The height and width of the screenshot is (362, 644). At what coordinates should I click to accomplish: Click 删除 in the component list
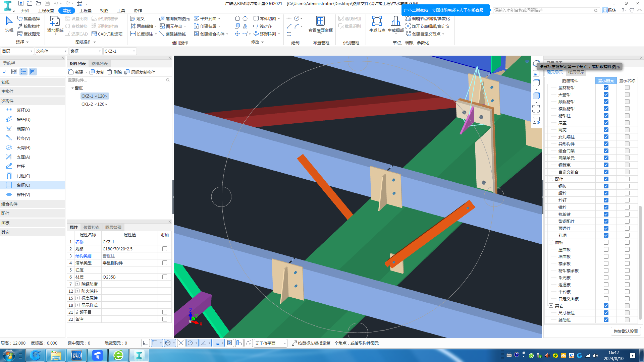(115, 72)
